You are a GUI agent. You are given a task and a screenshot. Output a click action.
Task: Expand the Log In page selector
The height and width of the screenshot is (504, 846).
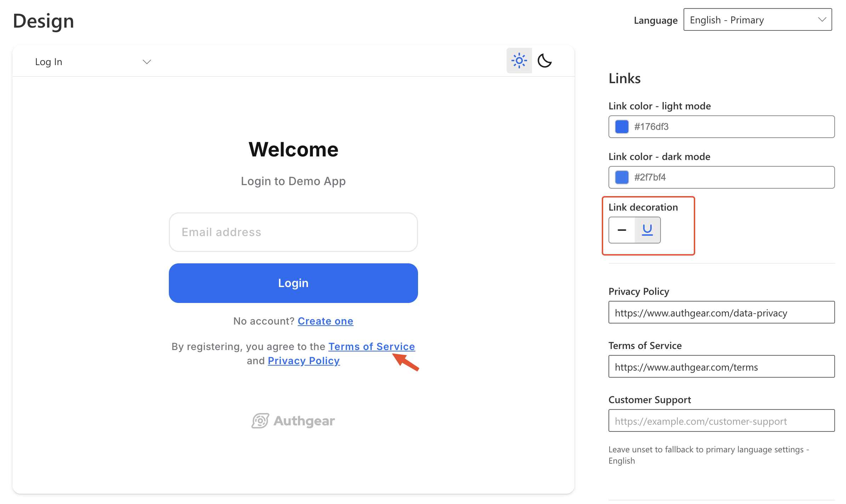tap(93, 62)
